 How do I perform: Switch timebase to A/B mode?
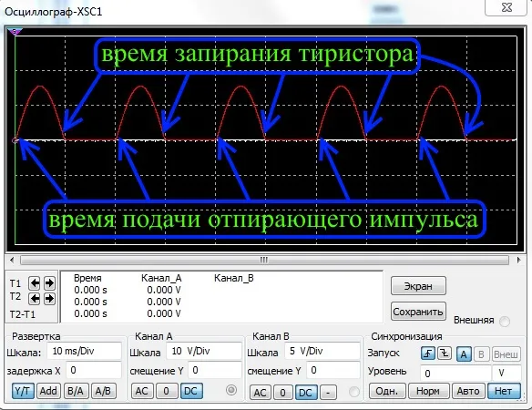point(103,391)
